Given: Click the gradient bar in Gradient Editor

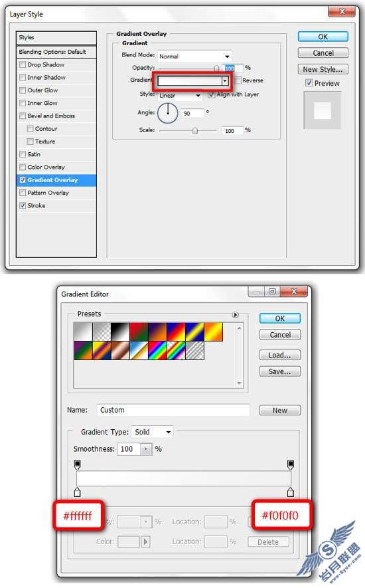Looking at the screenshot, I should 184,478.
